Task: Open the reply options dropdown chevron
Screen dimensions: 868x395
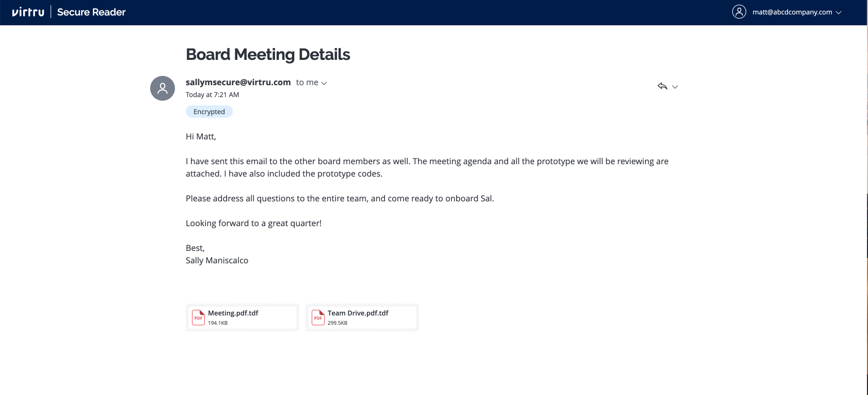Action: (675, 87)
